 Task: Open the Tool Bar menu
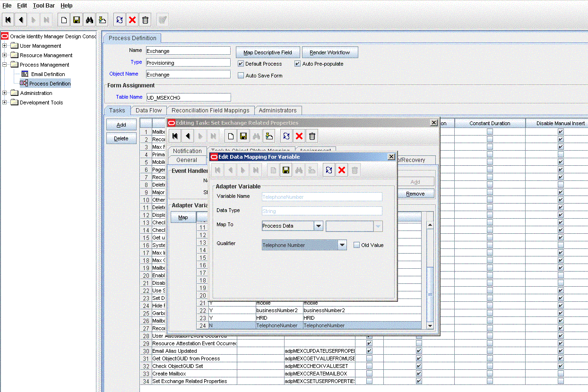pyautogui.click(x=44, y=6)
